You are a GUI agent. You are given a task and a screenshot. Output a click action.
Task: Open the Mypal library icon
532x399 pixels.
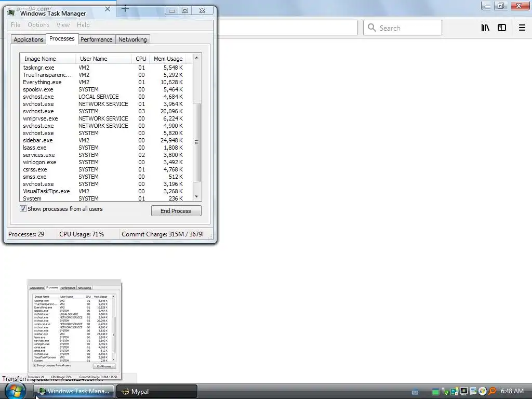click(485, 28)
